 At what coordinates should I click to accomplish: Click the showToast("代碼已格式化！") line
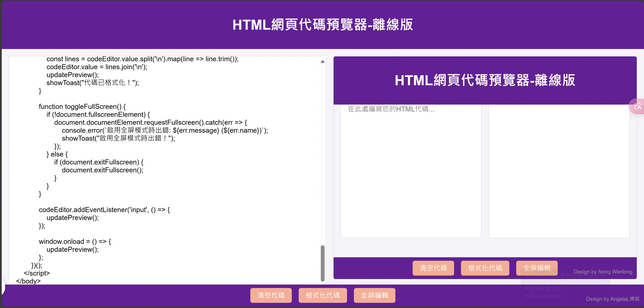point(93,83)
